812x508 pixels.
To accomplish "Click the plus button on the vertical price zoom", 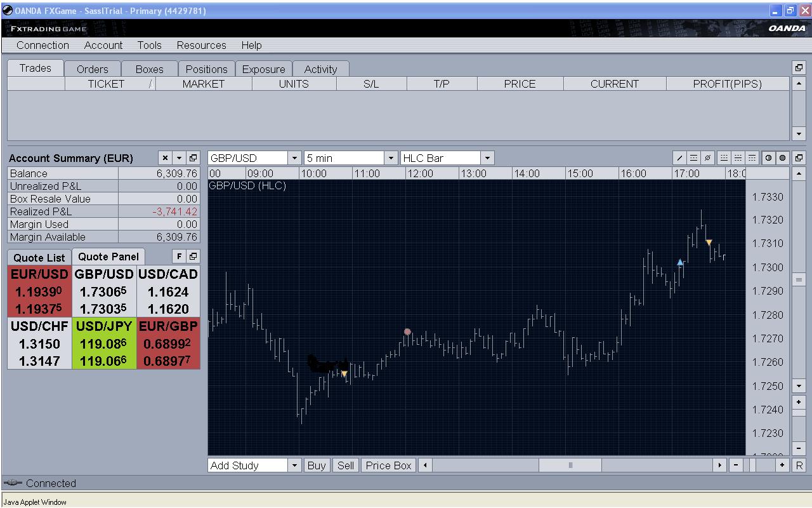I will pyautogui.click(x=799, y=403).
